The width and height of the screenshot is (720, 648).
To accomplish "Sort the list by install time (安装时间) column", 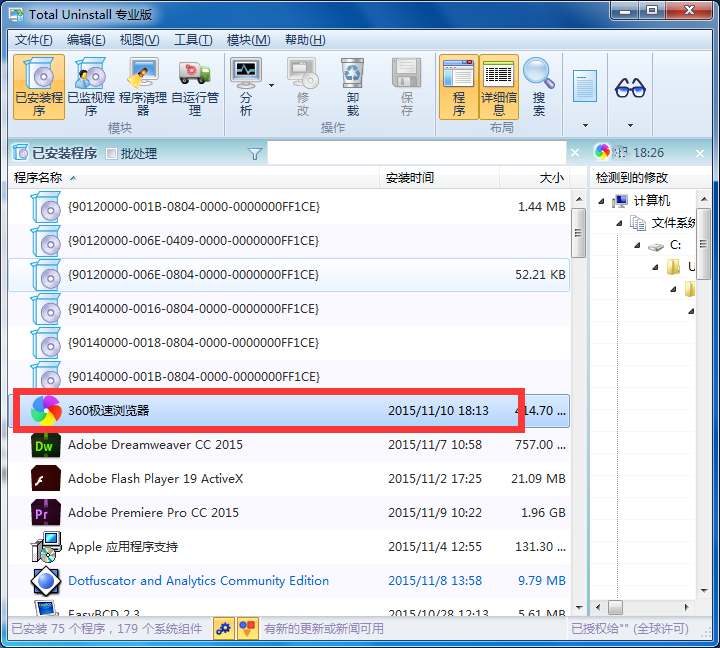I will (410, 178).
